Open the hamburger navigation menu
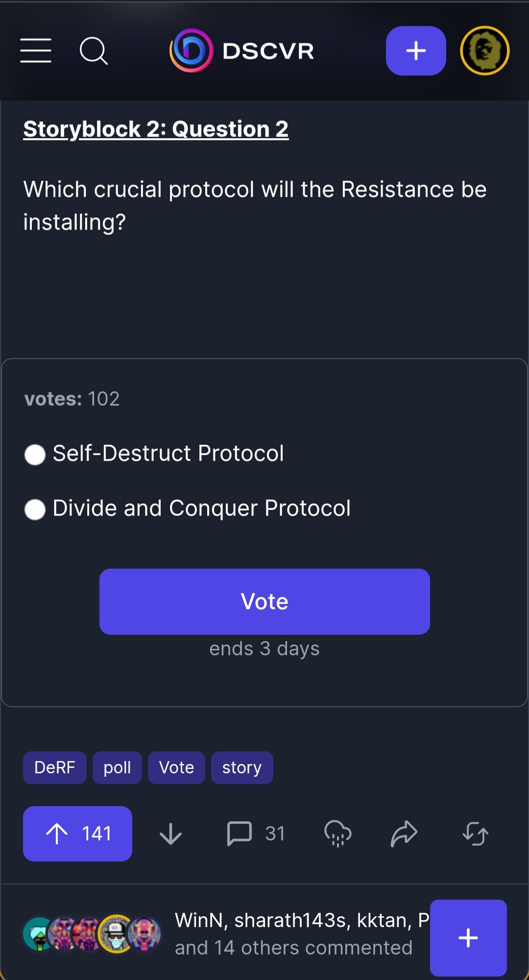 point(36,51)
